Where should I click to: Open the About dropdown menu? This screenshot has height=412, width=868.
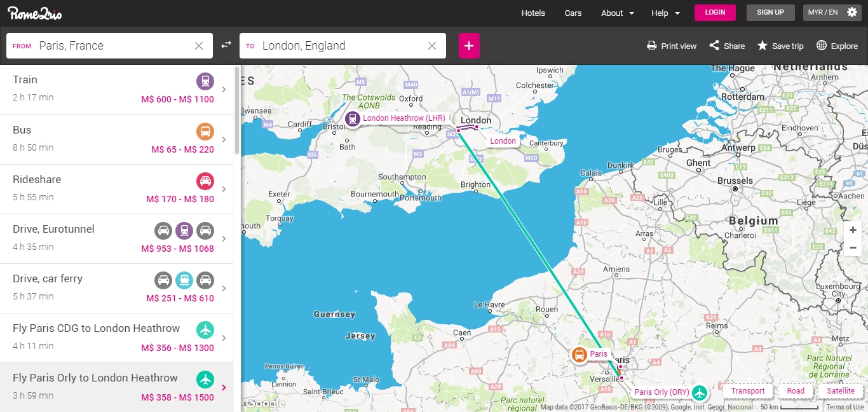tap(618, 13)
